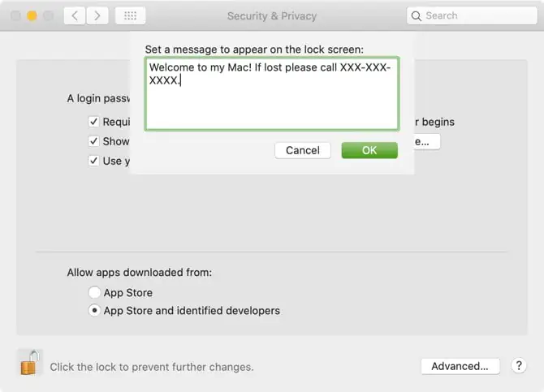Cancel the lock screen message dialog
Viewport: 544px width, 392px height.
[x=303, y=150]
